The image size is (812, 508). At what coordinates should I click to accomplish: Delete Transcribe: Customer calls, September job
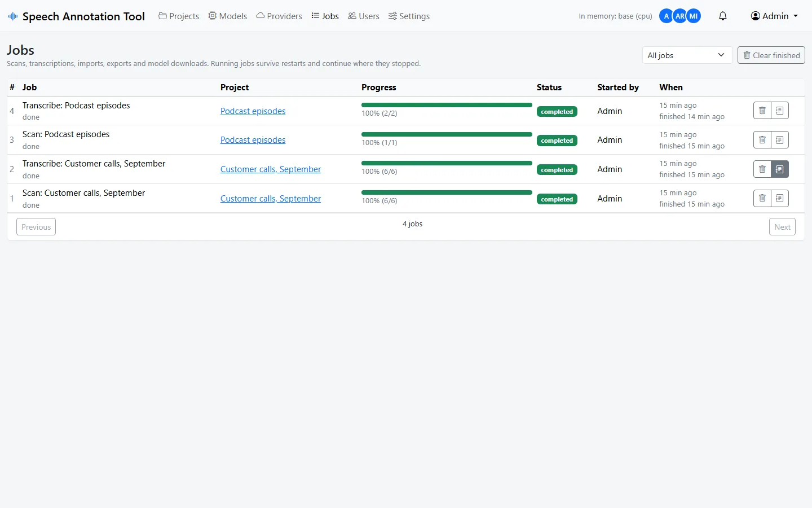point(762,169)
